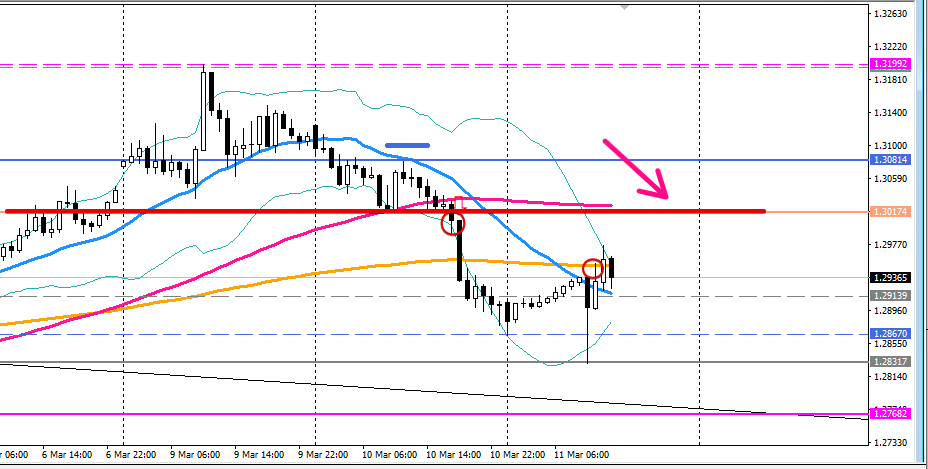Click the current price label 1.29365
Image resolution: width=928 pixels, height=469 pixels.
pos(890,278)
